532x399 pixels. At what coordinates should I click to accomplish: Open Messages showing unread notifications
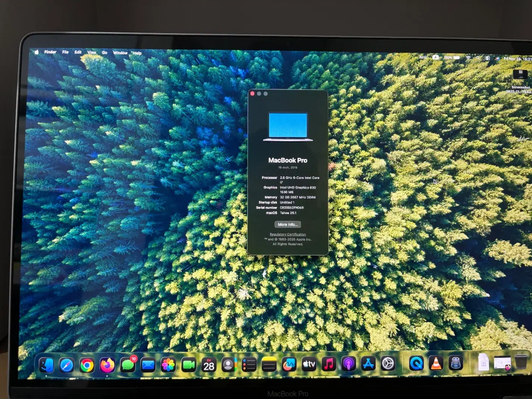(127, 364)
